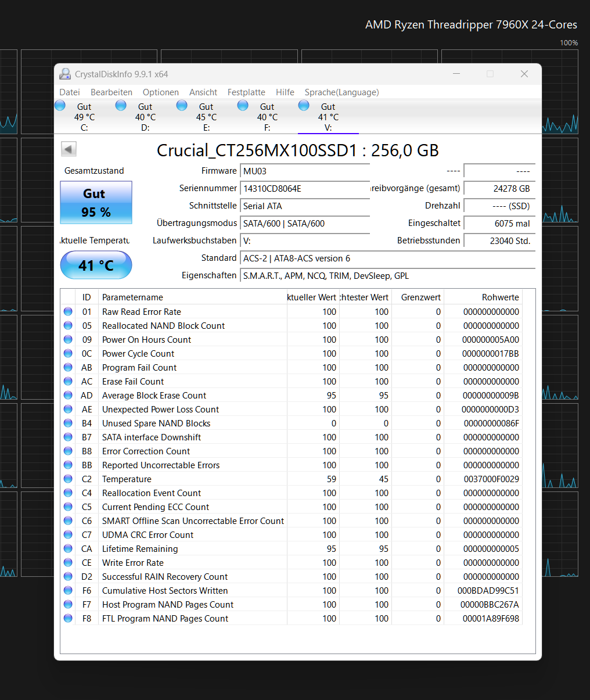
Task: Click the ID column header
Action: (87, 297)
